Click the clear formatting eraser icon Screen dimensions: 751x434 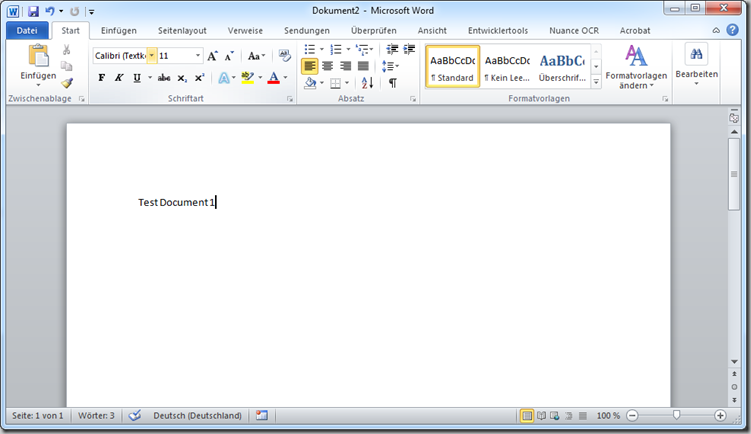click(x=284, y=56)
